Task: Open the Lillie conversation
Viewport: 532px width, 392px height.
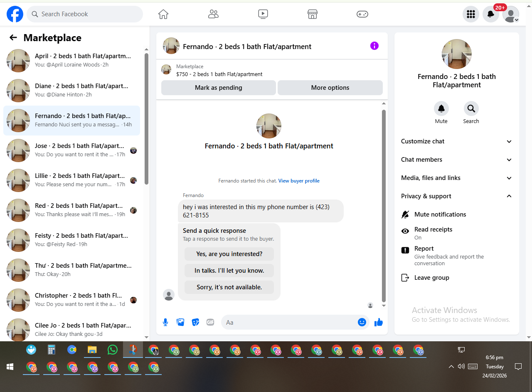Action: point(71,180)
